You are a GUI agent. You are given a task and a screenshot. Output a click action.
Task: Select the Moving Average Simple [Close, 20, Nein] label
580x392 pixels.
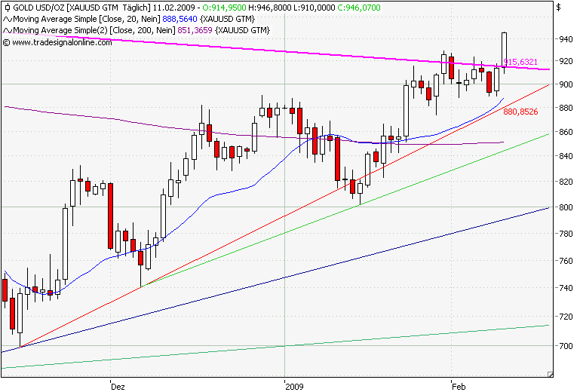coord(87,19)
